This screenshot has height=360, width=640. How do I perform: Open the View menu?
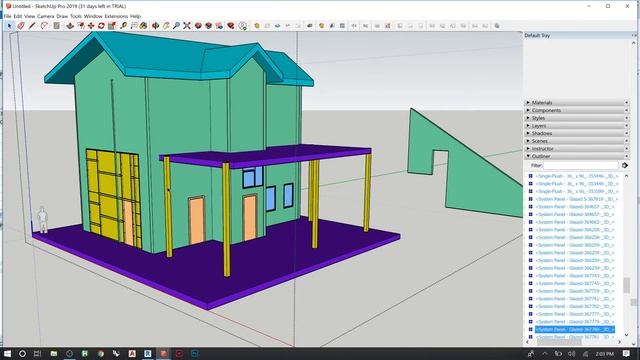(x=29, y=16)
